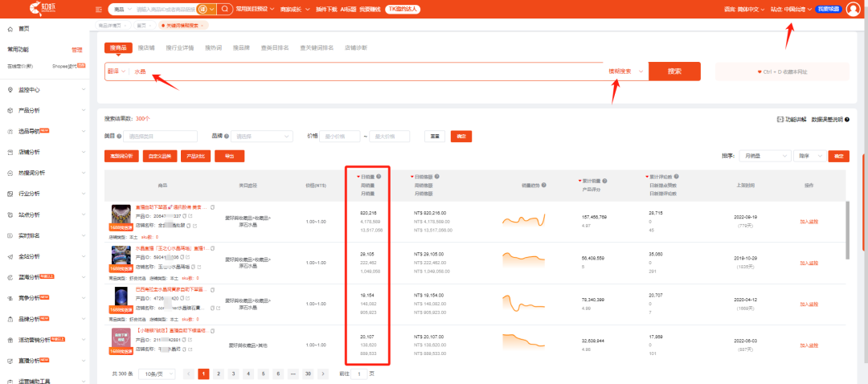Click the 自定义品类 button
868x384 pixels.
(159, 157)
